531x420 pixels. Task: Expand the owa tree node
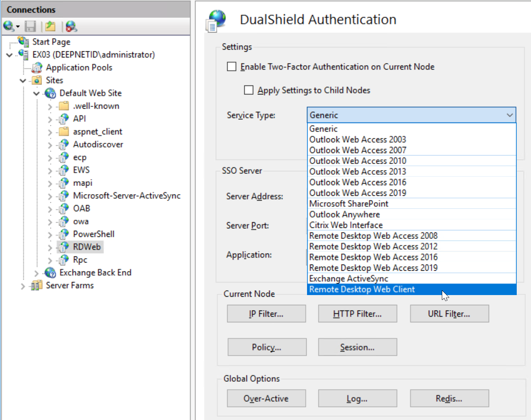point(50,222)
